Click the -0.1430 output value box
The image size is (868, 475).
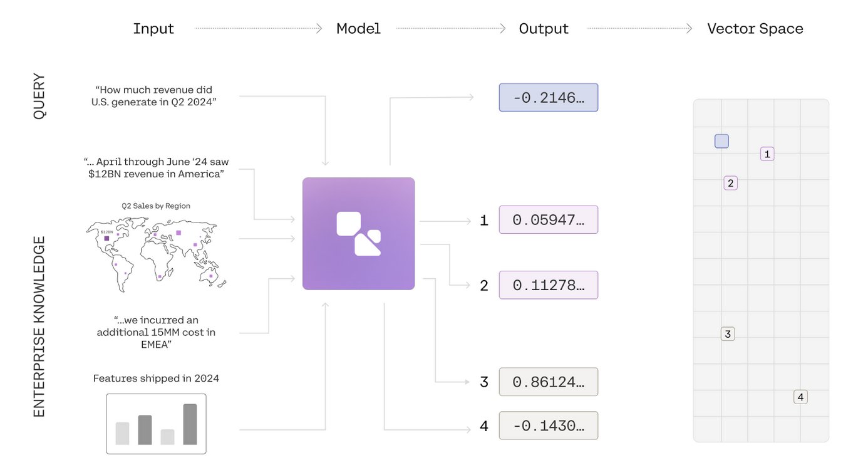point(548,425)
